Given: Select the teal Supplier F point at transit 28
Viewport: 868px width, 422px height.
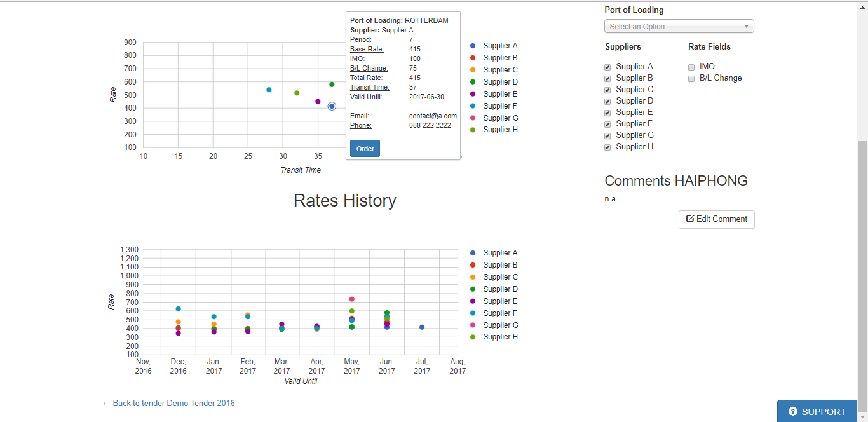Looking at the screenshot, I should tap(269, 90).
